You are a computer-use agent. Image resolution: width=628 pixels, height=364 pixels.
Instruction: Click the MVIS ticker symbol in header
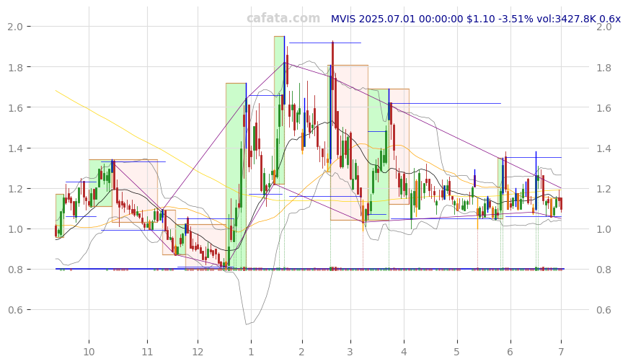tap(343, 19)
